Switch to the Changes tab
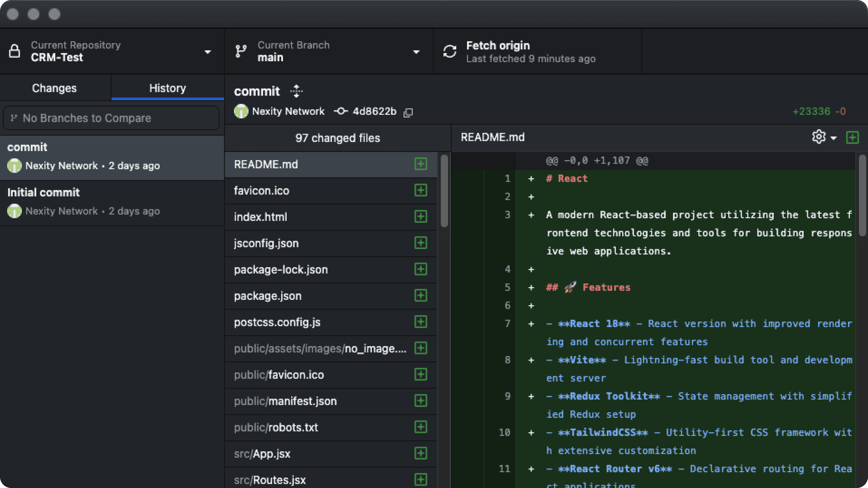 coord(54,88)
